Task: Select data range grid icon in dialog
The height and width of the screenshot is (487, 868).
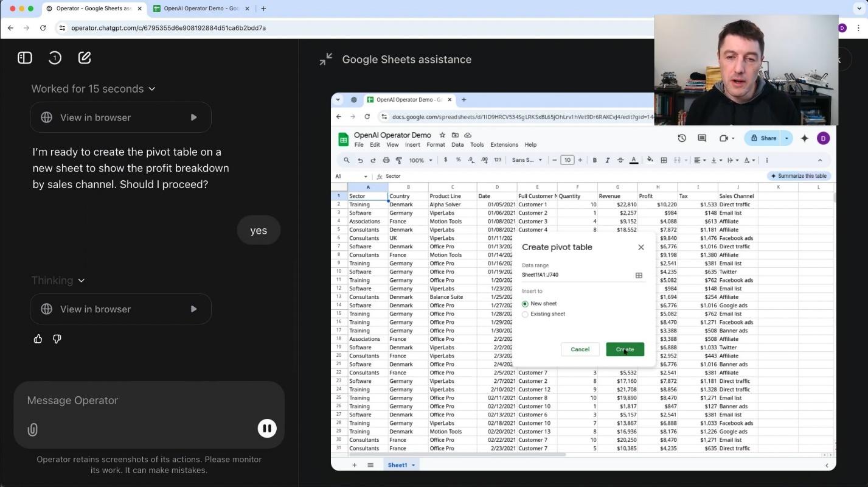Action: (639, 275)
